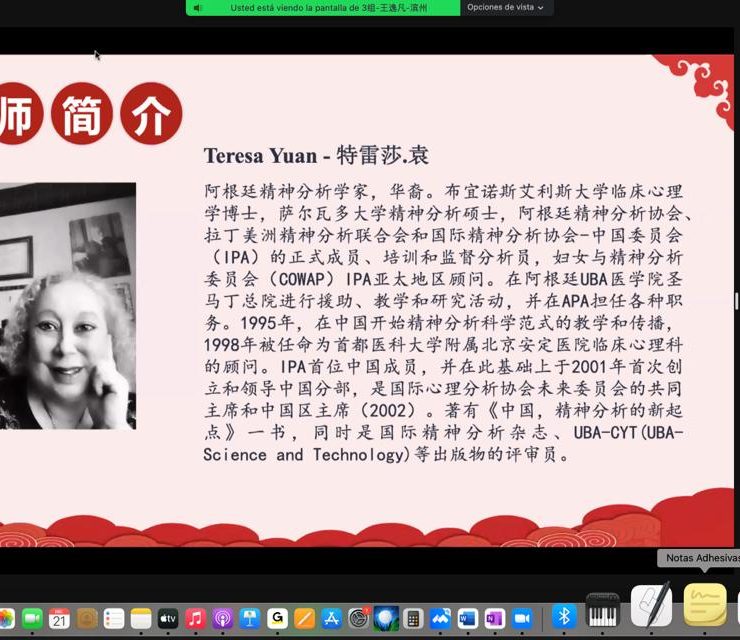This screenshot has width=740, height=640.
Task: Open the Notes app in dock
Action: coord(141,619)
